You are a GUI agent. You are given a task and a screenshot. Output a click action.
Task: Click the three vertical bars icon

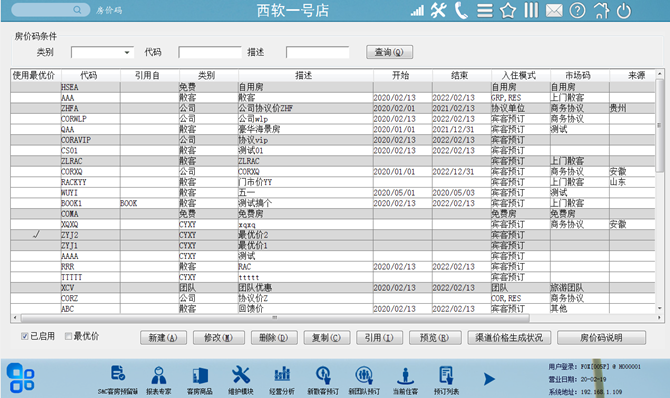[531, 10]
